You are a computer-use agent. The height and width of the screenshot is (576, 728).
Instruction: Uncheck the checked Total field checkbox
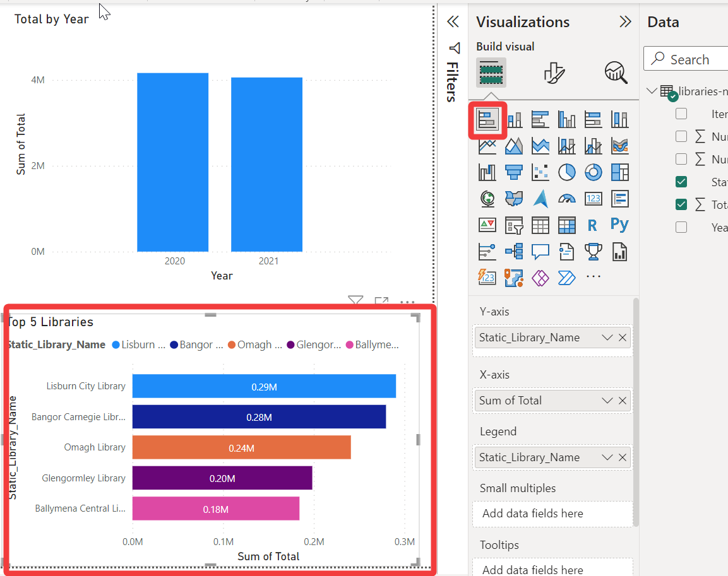point(681,204)
